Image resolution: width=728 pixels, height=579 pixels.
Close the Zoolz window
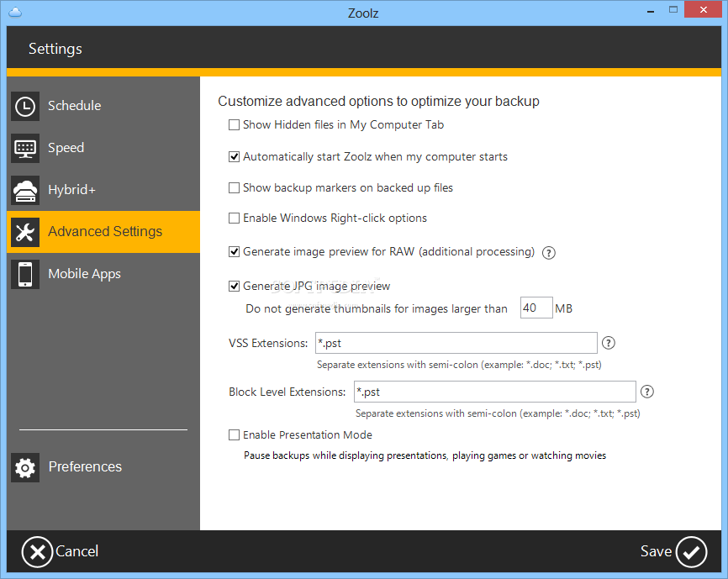[x=703, y=10]
